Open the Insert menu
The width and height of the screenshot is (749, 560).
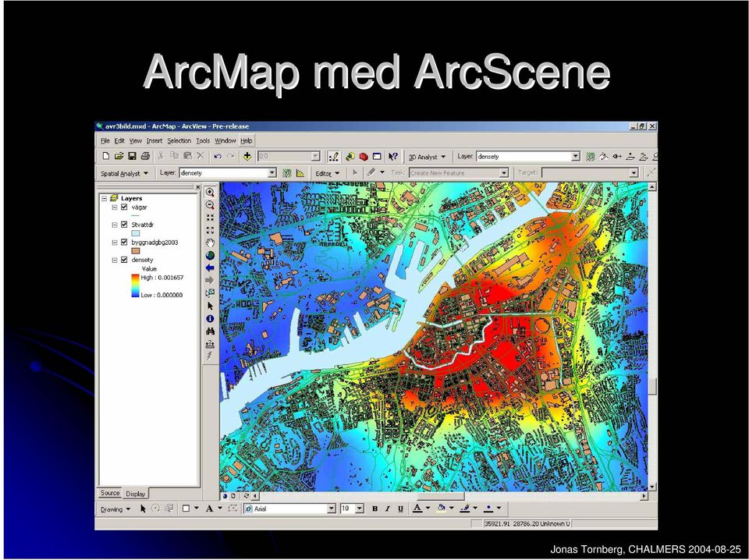click(x=154, y=141)
